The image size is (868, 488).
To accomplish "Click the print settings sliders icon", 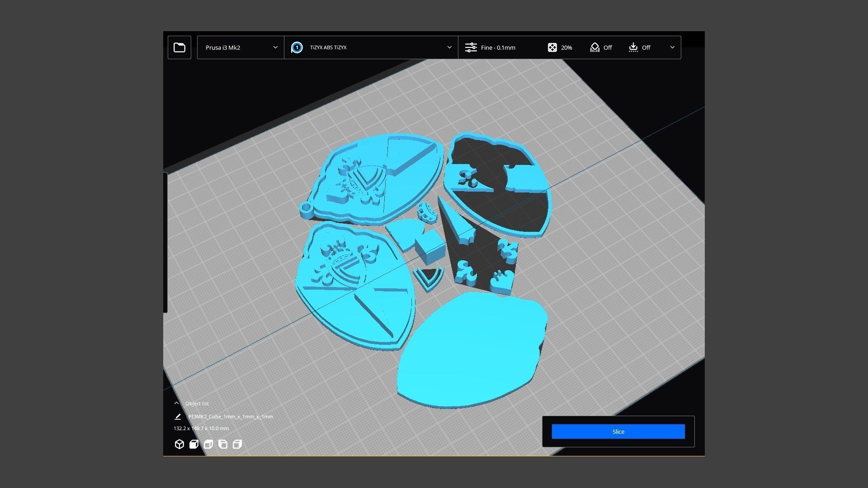I will pyautogui.click(x=471, y=47).
